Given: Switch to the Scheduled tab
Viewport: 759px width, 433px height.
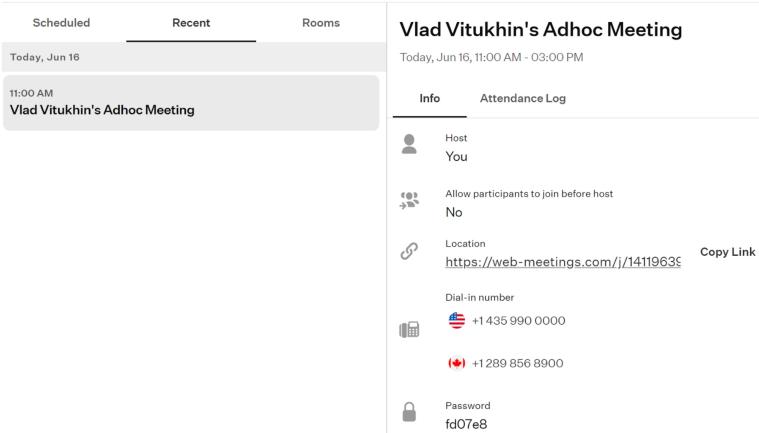Looking at the screenshot, I should point(61,23).
